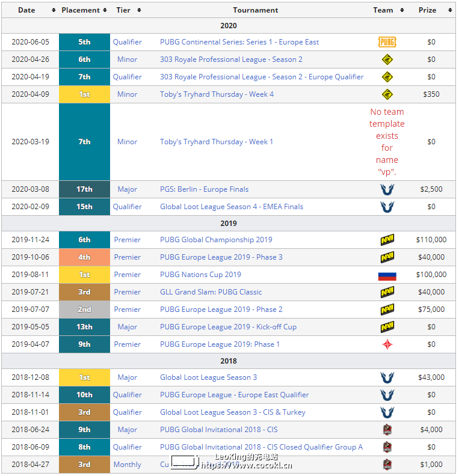Click the red 'No team template exists' error text
The image size is (459, 476).
[387, 142]
